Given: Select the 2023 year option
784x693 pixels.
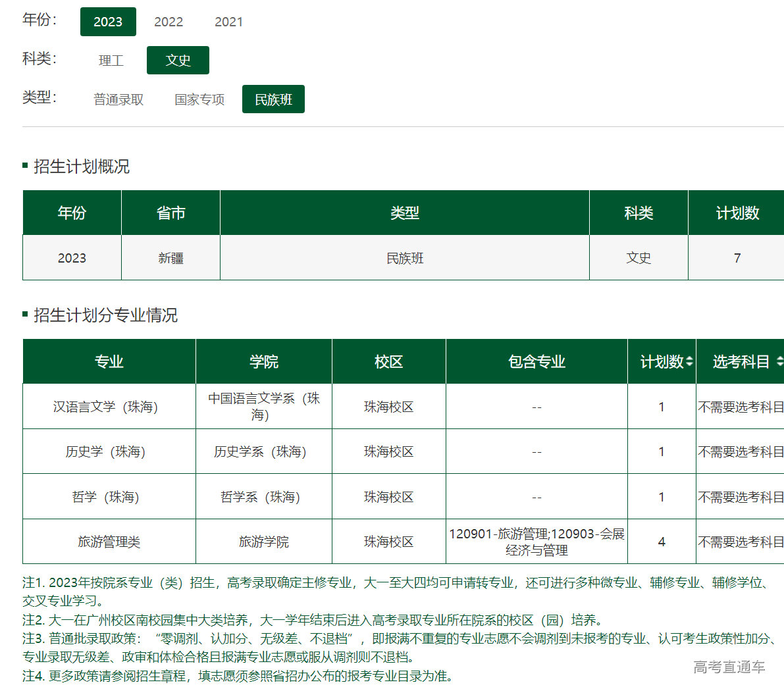Looking at the screenshot, I should coord(108,22).
